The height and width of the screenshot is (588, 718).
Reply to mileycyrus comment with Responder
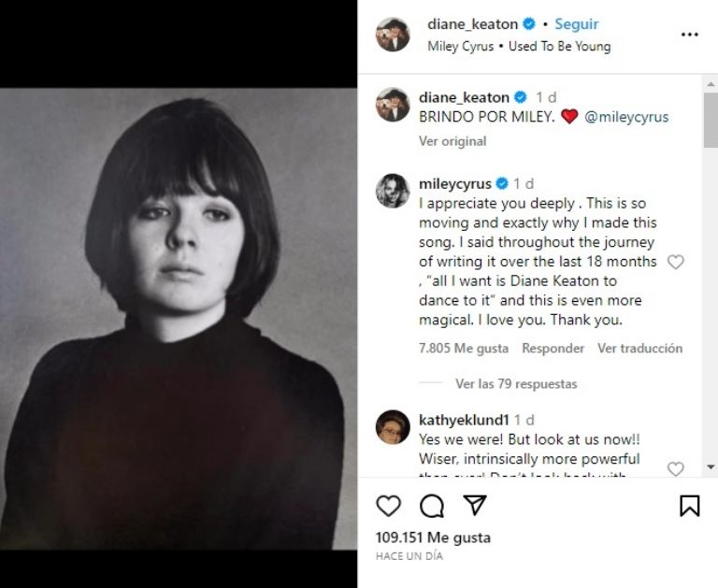(553, 348)
